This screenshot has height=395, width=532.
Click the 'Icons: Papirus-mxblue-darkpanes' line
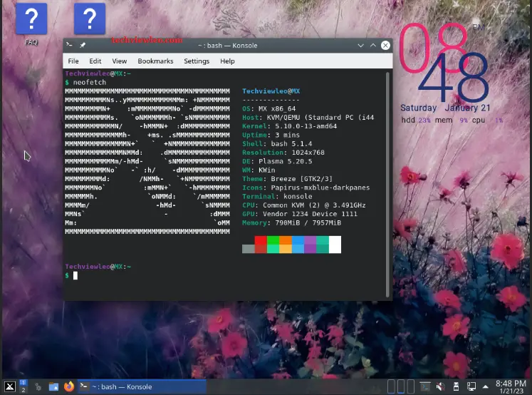point(306,188)
